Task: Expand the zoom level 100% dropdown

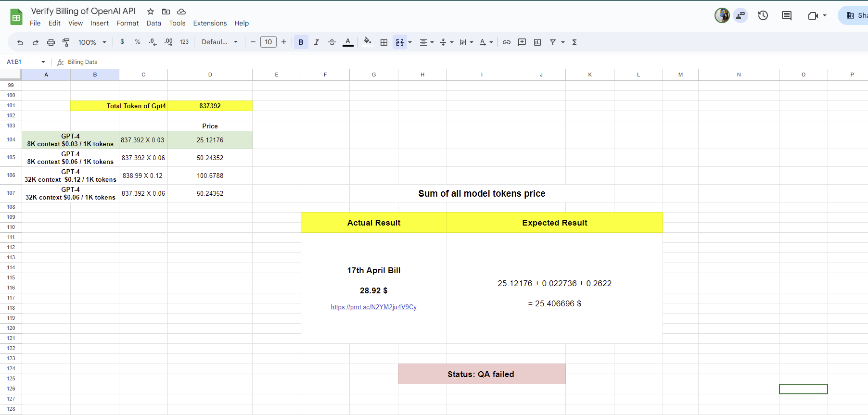Action: 92,42
